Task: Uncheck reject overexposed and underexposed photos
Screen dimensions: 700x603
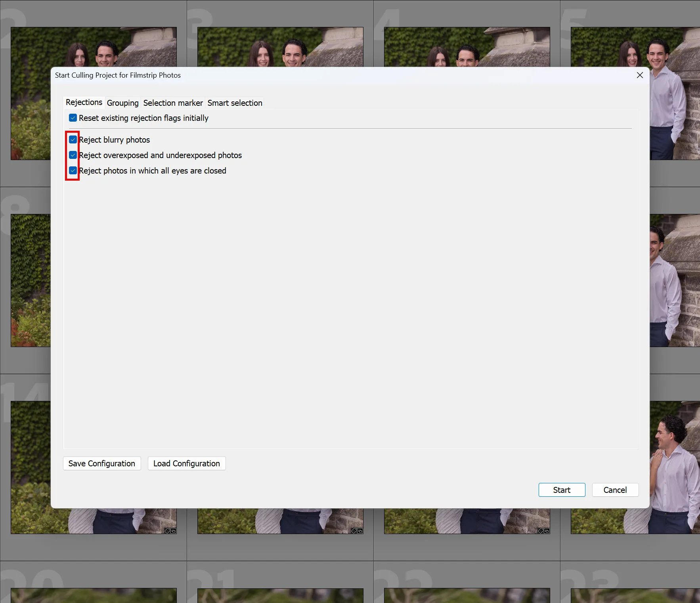Action: point(73,155)
